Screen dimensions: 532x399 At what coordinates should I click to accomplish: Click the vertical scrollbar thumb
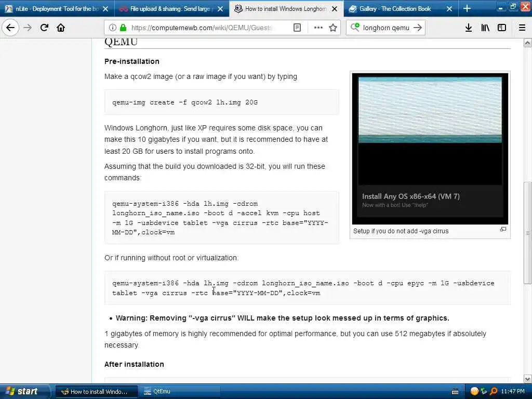(527, 233)
